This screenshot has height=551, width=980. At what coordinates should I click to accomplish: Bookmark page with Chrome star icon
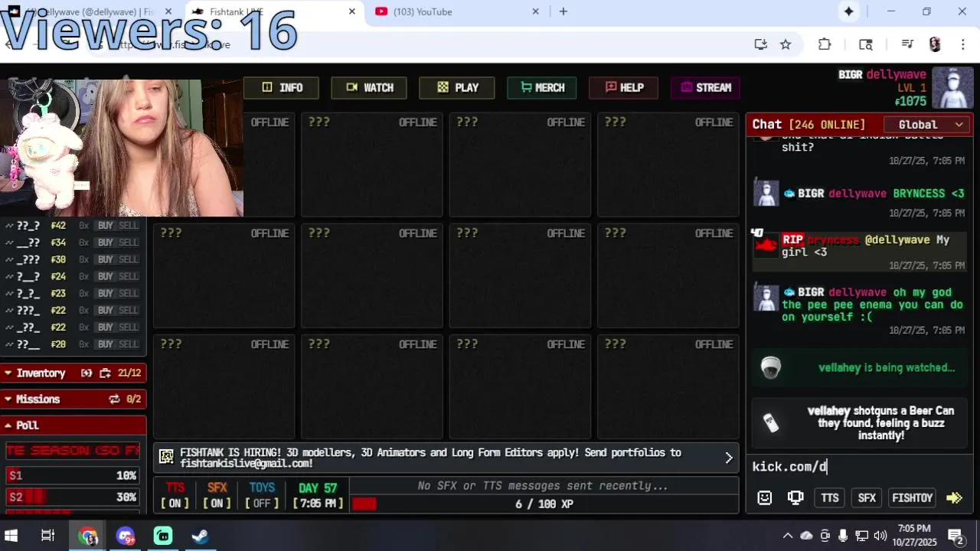pyautogui.click(x=786, y=44)
